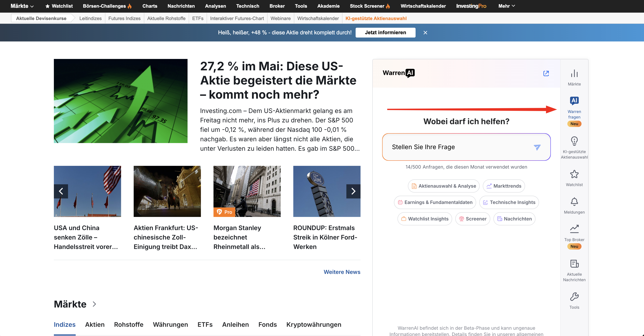The height and width of the screenshot is (336, 644).
Task: Open Wirtschaftskalender in top navigation
Action: tap(423, 6)
